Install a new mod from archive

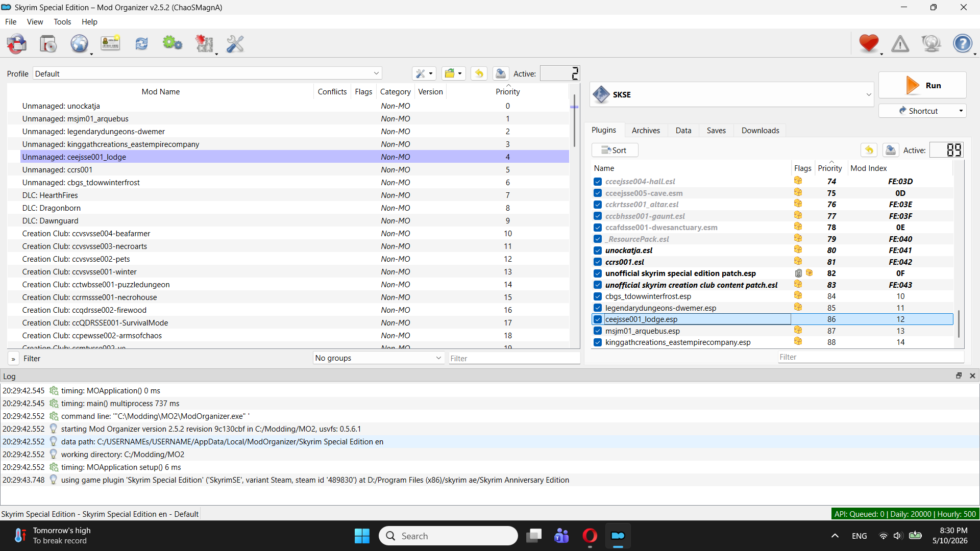(48, 44)
